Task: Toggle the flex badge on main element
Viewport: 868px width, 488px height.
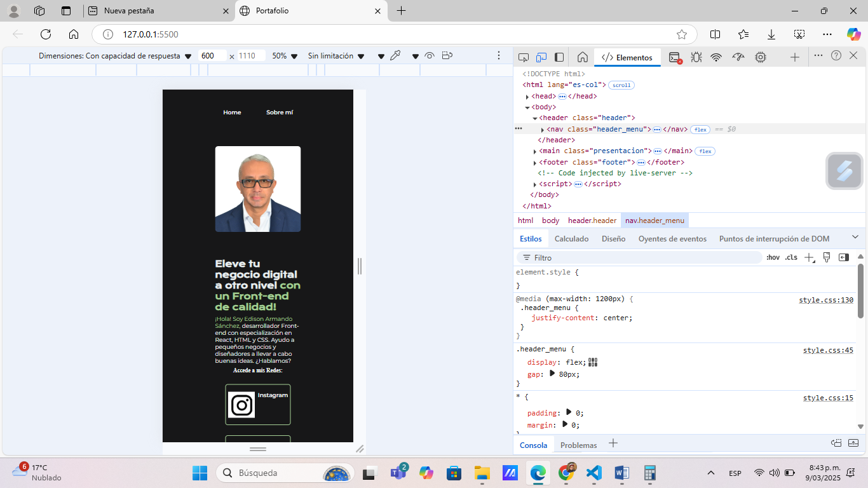Action: [705, 151]
